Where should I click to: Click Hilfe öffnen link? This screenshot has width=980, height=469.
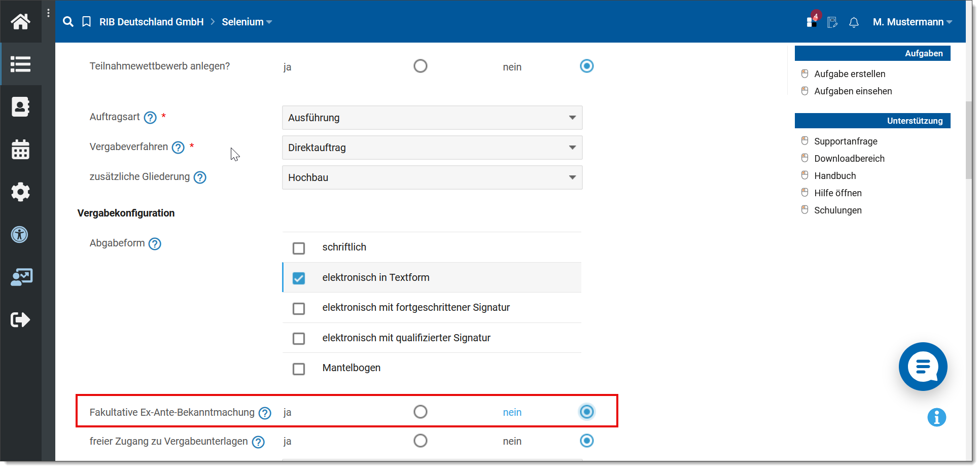tap(838, 193)
